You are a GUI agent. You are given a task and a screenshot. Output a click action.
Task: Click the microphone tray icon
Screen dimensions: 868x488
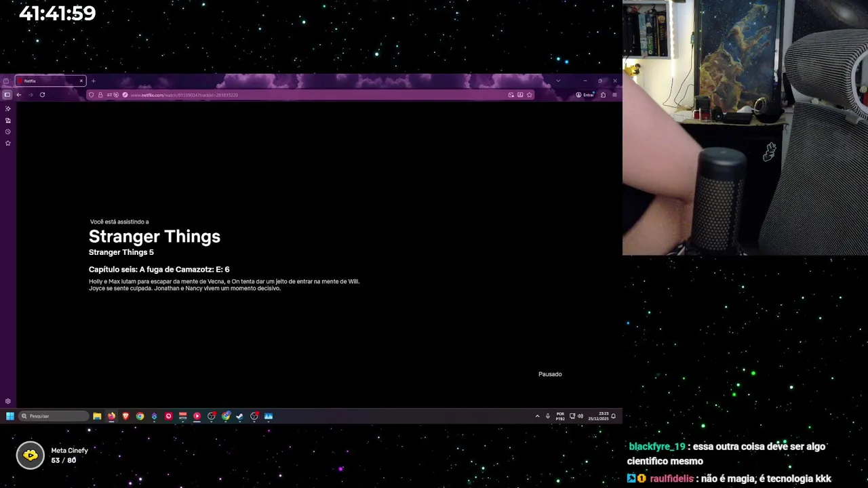pos(548,416)
